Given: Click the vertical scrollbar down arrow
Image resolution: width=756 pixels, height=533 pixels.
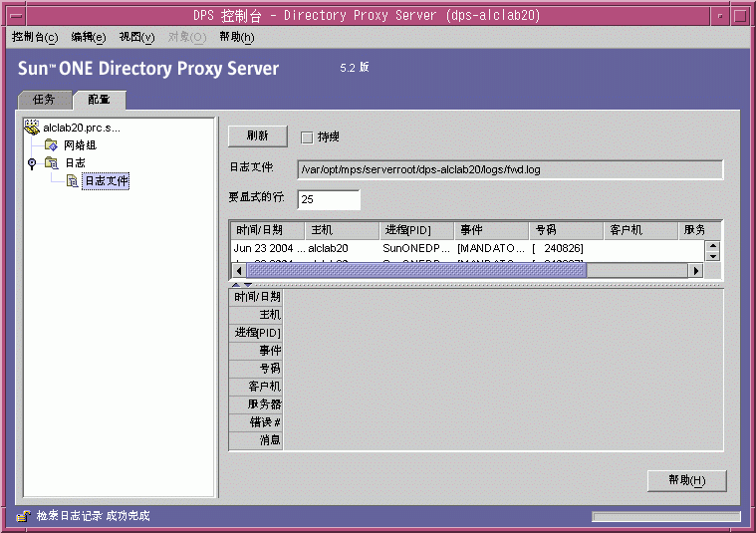Looking at the screenshot, I should (712, 256).
